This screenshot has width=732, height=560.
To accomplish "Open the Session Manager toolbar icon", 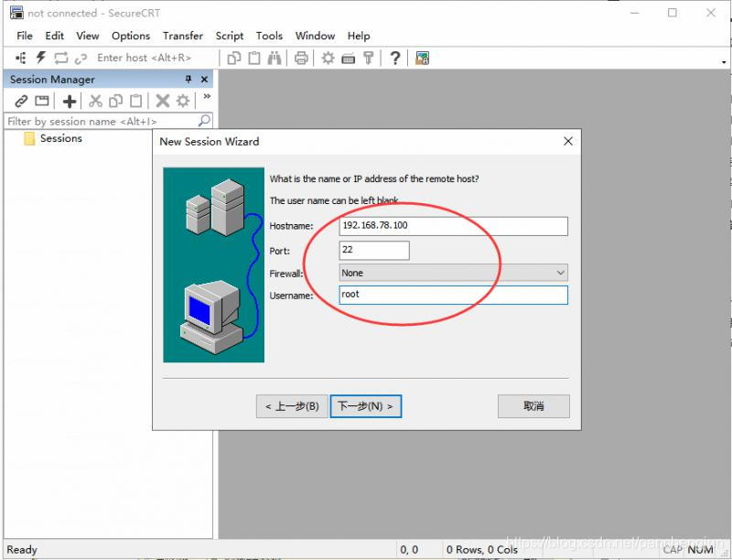I will point(20,58).
